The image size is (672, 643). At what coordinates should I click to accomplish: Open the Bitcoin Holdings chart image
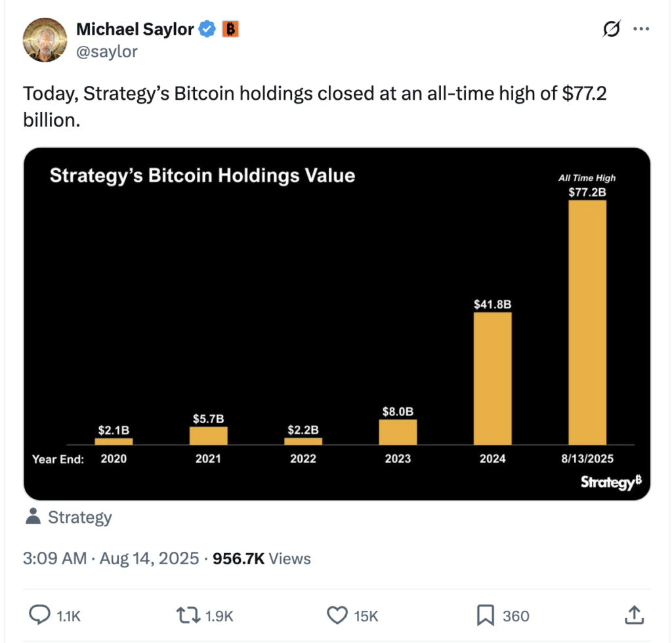point(337,323)
